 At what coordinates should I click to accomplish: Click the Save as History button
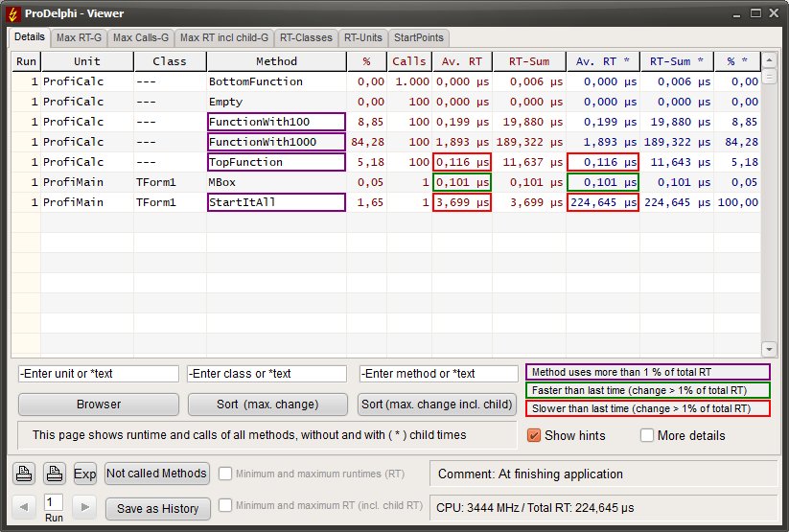tap(157, 509)
